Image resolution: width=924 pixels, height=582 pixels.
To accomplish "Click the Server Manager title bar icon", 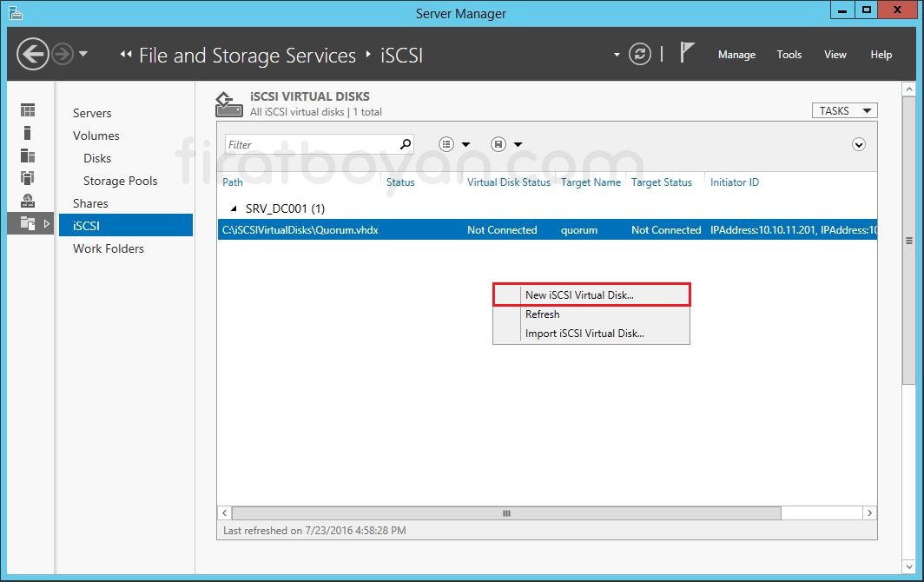I will tap(16, 13).
